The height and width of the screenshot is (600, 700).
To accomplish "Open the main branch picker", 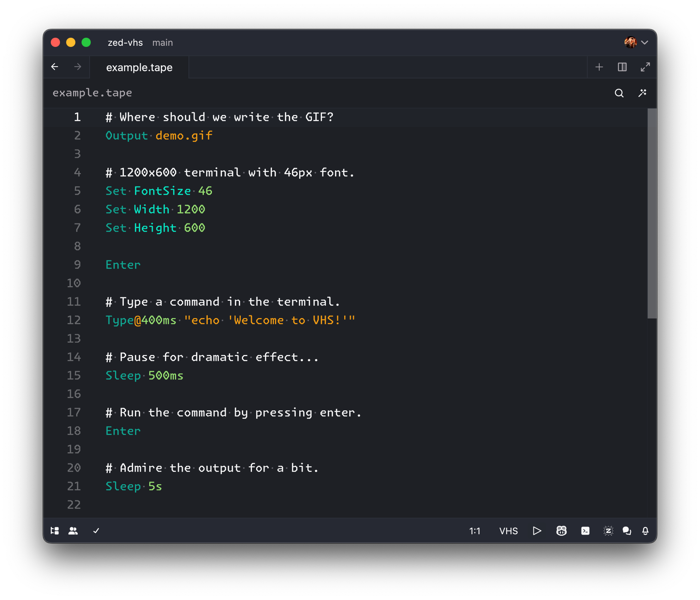I will [163, 43].
